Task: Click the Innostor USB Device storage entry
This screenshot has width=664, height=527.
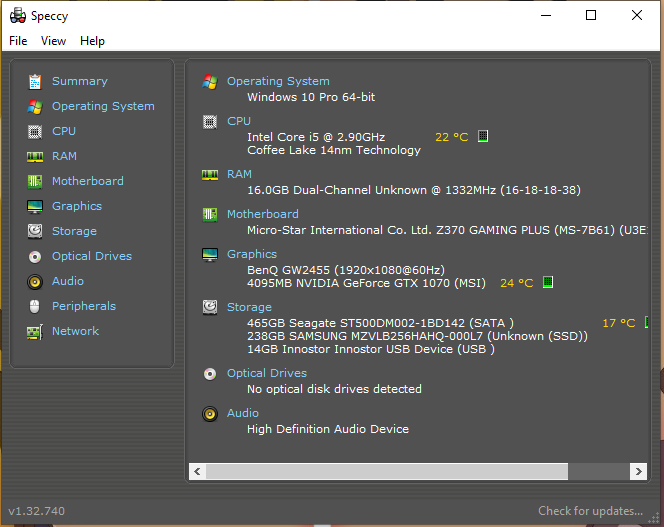Action: click(x=371, y=349)
